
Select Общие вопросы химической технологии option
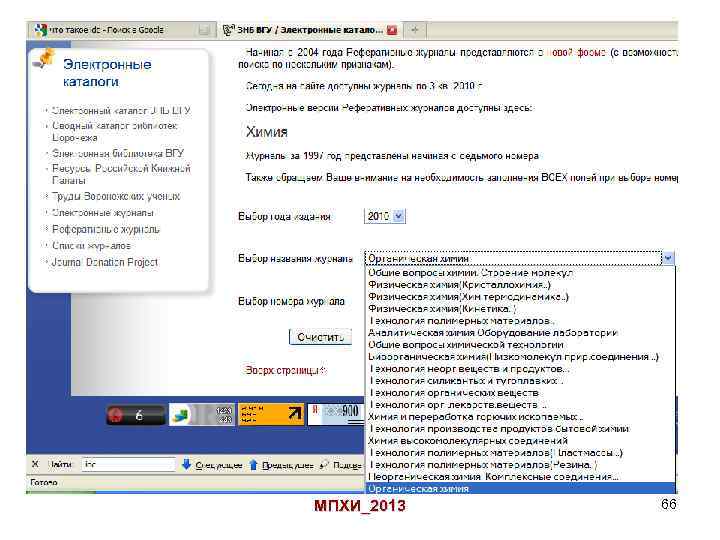[x=520, y=345]
